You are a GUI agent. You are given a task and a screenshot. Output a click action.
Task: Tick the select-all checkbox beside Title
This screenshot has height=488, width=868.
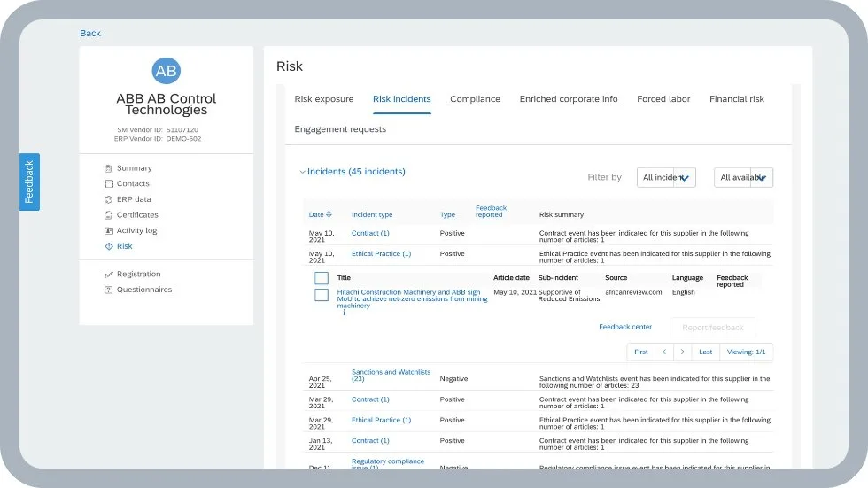[321, 278]
